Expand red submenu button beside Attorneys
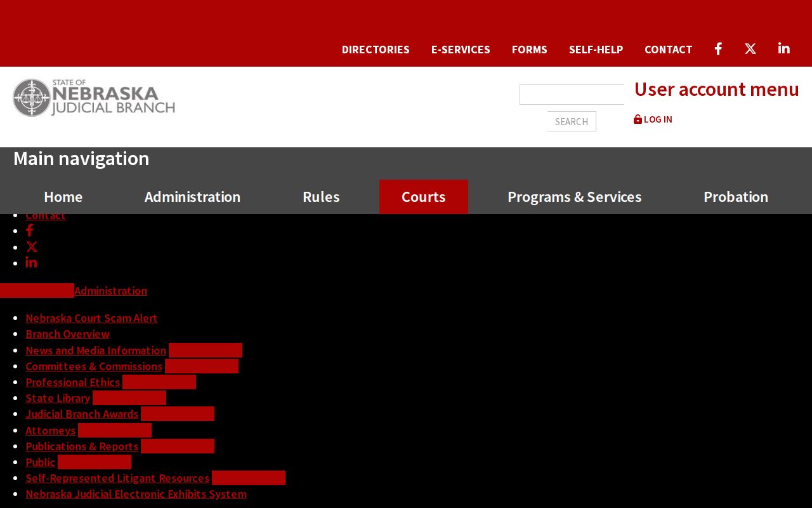Image resolution: width=812 pixels, height=508 pixels. (x=115, y=431)
